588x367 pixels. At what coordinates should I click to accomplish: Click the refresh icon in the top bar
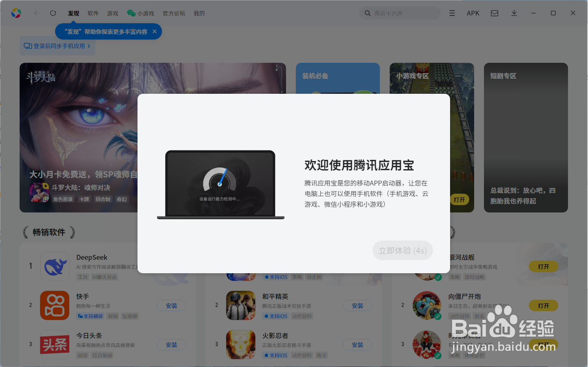[53, 13]
